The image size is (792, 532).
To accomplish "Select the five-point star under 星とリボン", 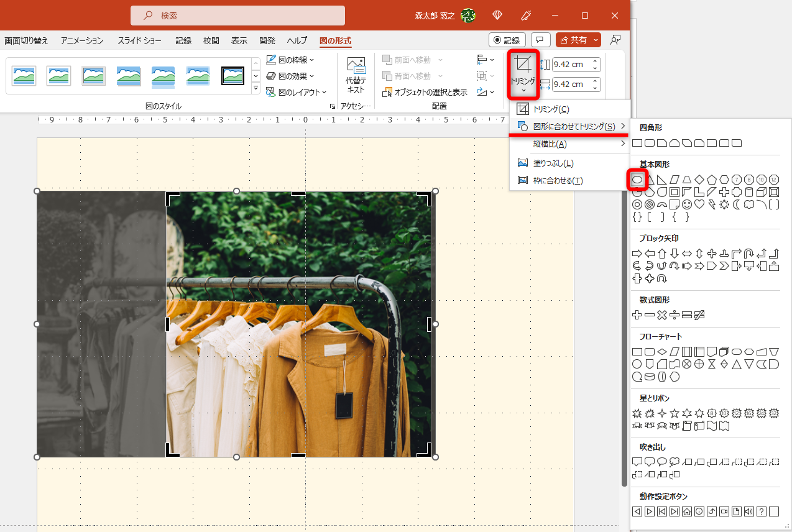I will tap(674, 413).
